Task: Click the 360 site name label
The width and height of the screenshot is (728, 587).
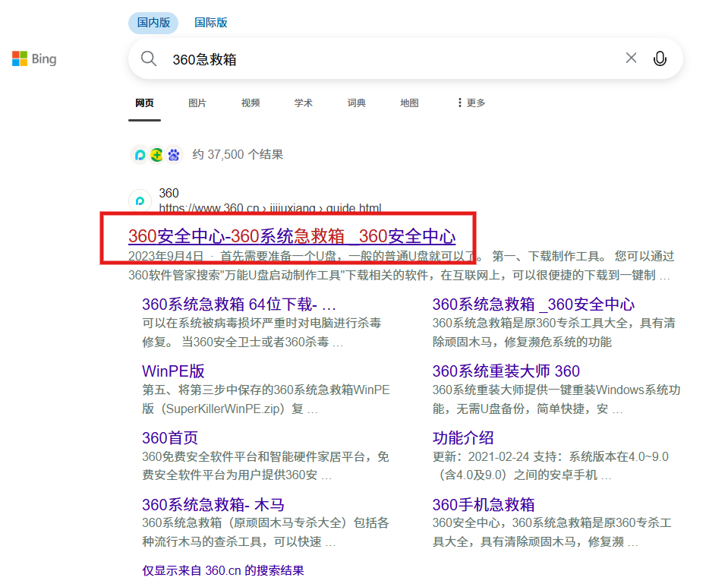Action: click(x=169, y=193)
